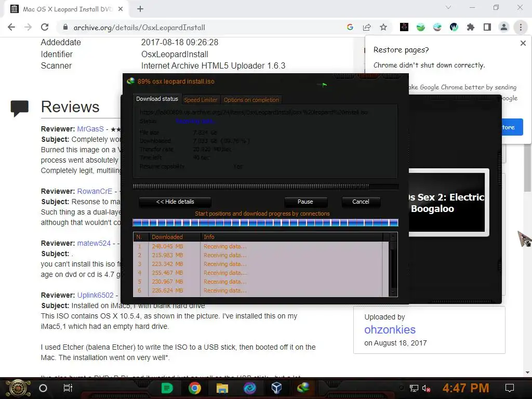Screen dimensions: 532x399
Task: Open the Windows Start button
Action: [x=18, y=388]
